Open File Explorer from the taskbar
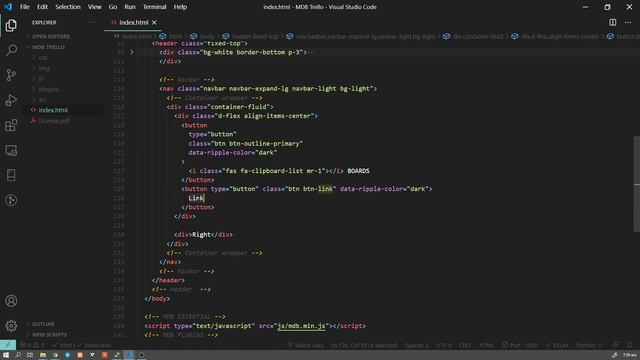The width and height of the screenshot is (640, 360). (42, 355)
